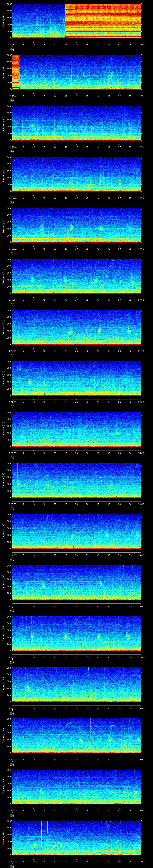
Task: Select the 9:20:00 time axis label
Action: [x=12, y=351]
